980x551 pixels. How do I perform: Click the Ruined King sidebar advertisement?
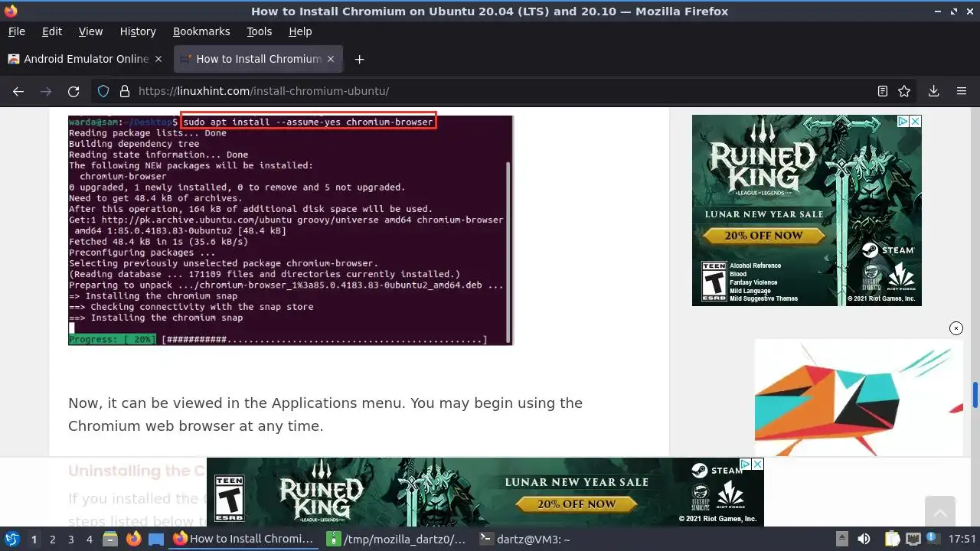[806, 210]
